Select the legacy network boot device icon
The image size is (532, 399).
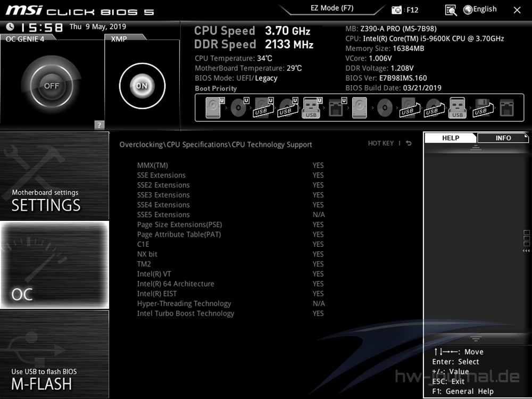point(507,107)
